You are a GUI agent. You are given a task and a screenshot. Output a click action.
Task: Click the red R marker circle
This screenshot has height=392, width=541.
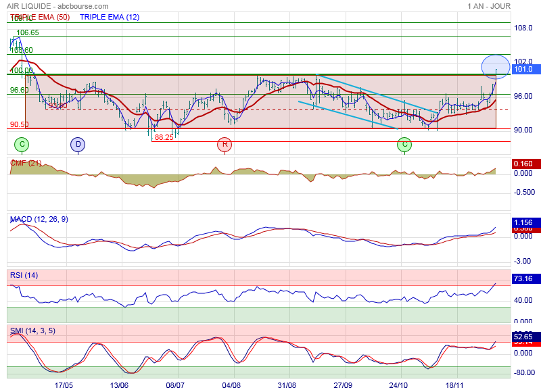(x=224, y=144)
